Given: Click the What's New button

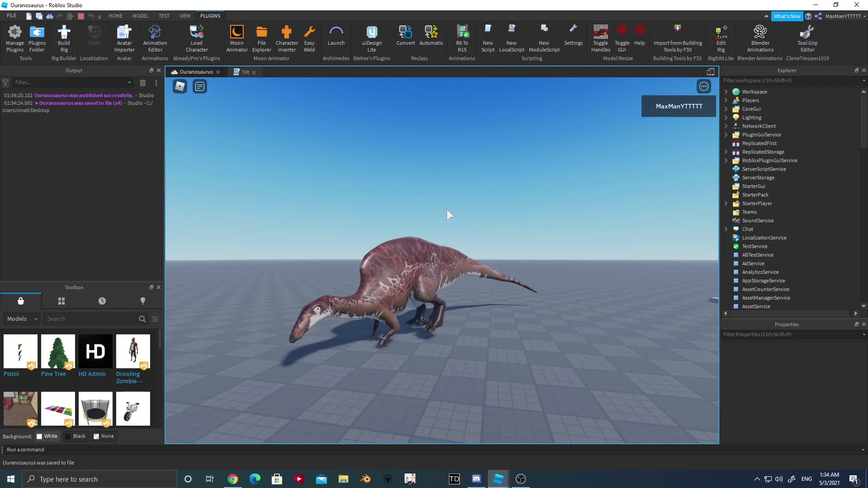Looking at the screenshot, I should 788,16.
